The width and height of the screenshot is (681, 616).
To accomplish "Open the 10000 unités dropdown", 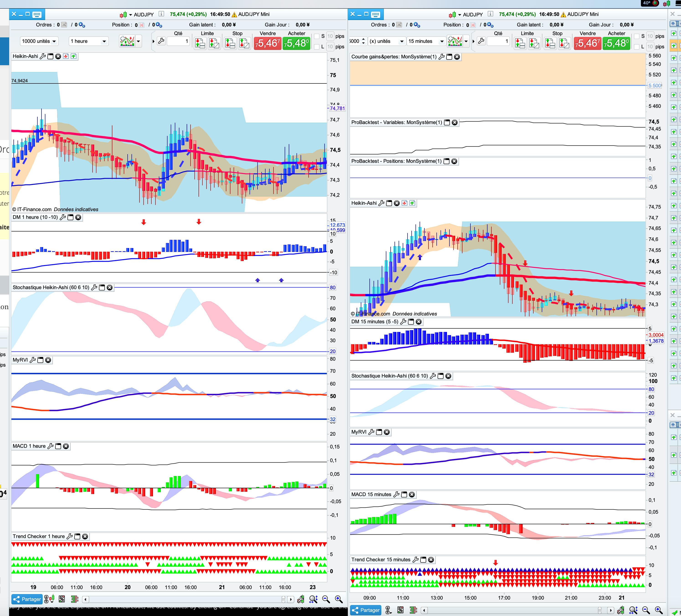I will tap(39, 41).
